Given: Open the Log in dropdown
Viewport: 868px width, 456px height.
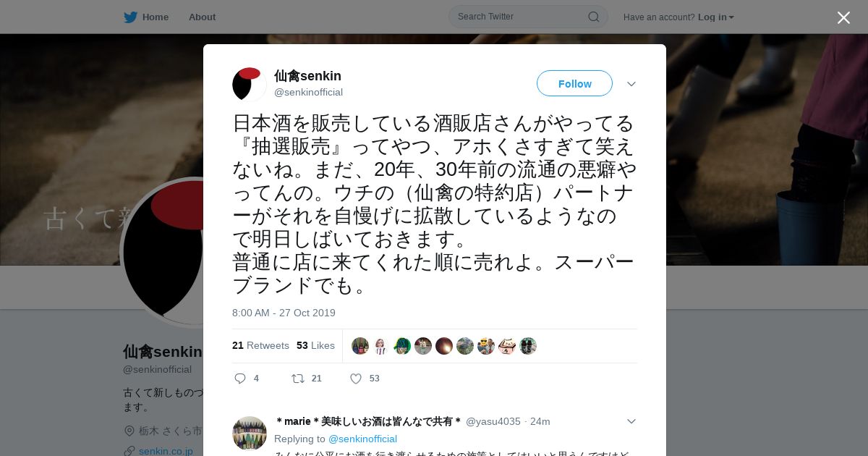Looking at the screenshot, I should [715, 17].
